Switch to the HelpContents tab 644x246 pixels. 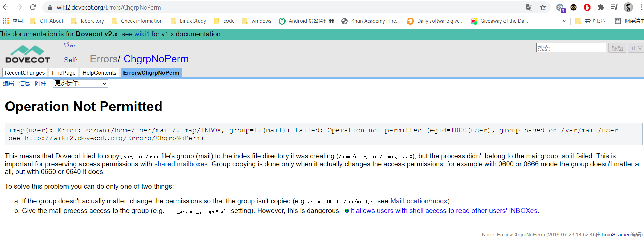click(99, 73)
